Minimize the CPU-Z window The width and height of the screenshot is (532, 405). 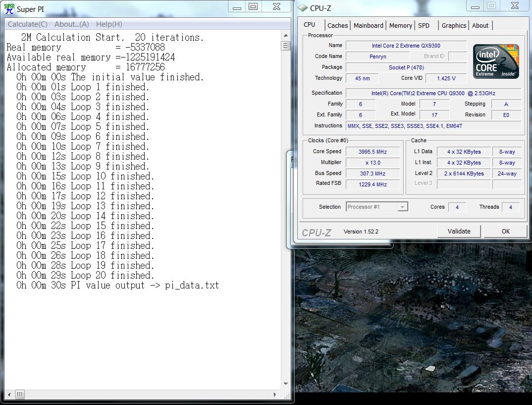click(x=476, y=6)
